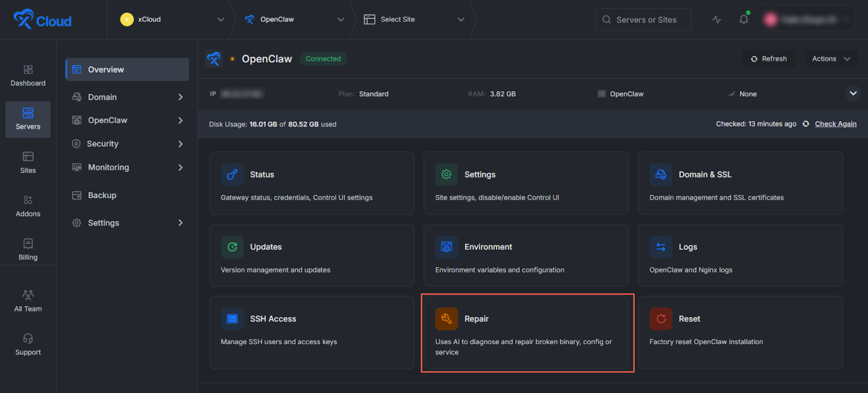The image size is (868, 393).
Task: Click the Domain & SSL card icon
Action: (x=661, y=175)
